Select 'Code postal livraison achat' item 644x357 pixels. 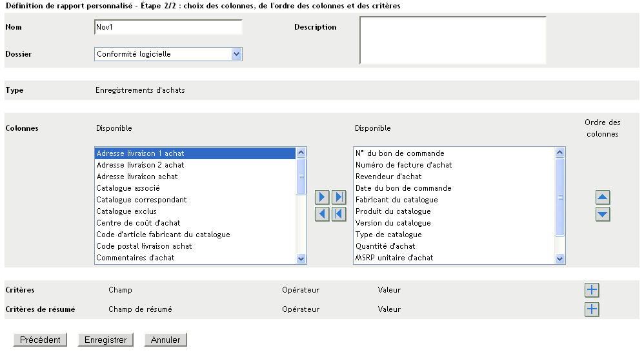pyautogui.click(x=144, y=246)
